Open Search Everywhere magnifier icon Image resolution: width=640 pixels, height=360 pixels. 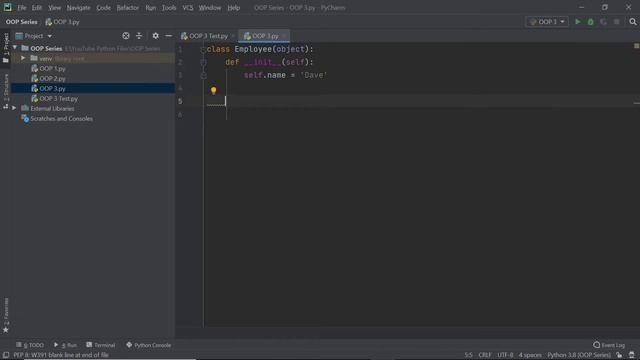coord(633,22)
